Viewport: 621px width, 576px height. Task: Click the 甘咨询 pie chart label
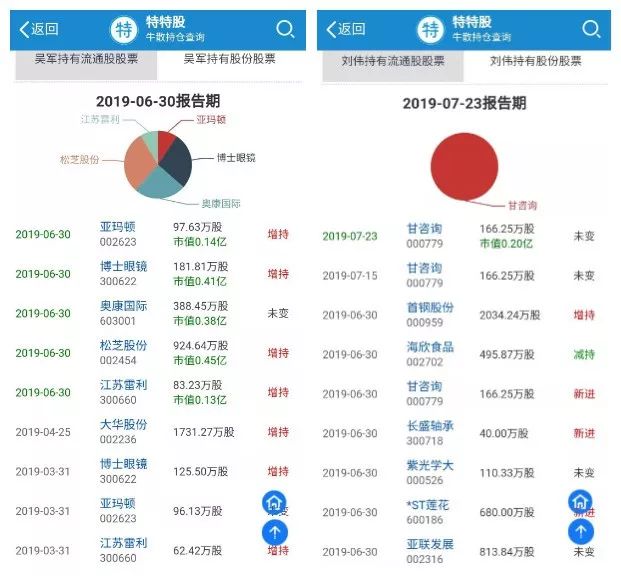522,206
